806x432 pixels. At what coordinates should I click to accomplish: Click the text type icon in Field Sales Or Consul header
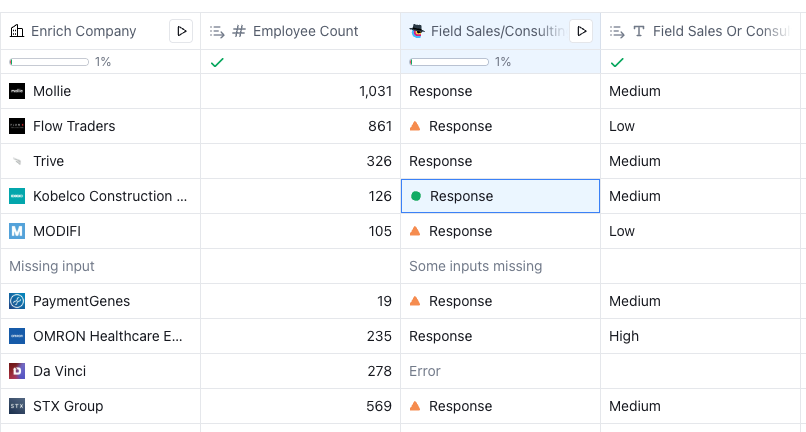[x=638, y=31]
